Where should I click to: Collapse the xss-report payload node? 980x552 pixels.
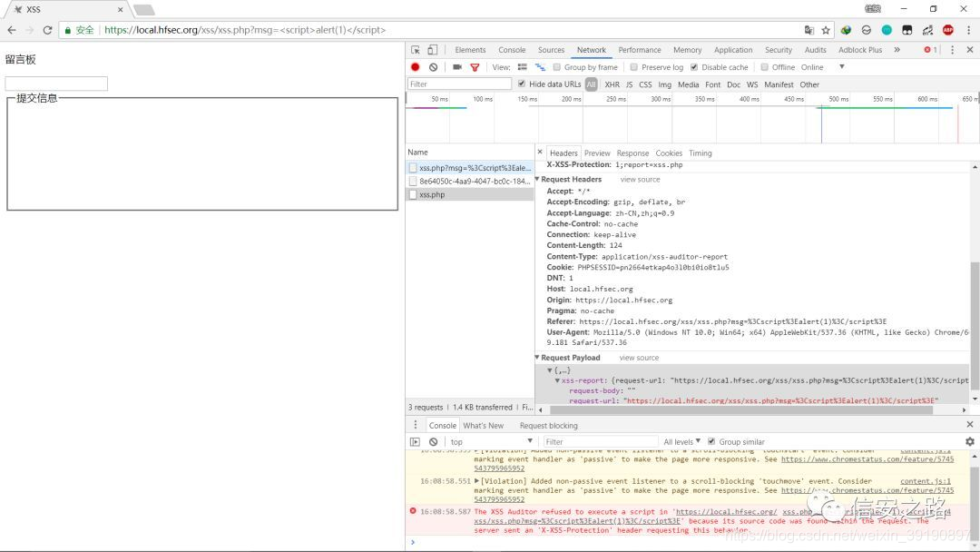tap(557, 380)
